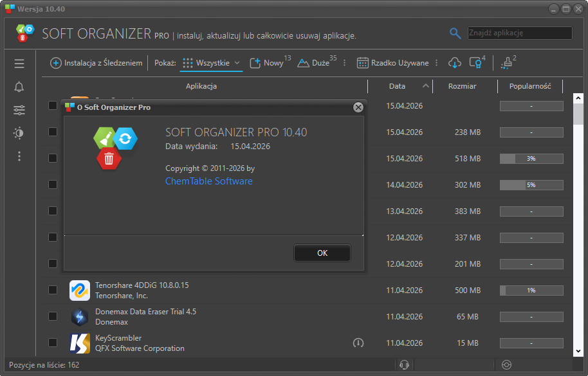Click the support headset icon in status bar
Viewport: 588px width, 376px height.
[x=404, y=365]
